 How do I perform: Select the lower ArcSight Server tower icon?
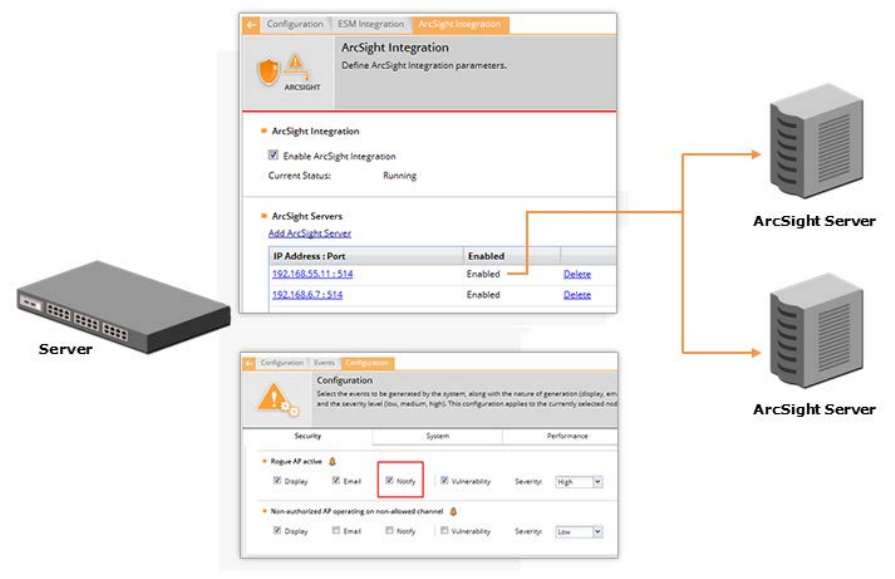(816, 331)
